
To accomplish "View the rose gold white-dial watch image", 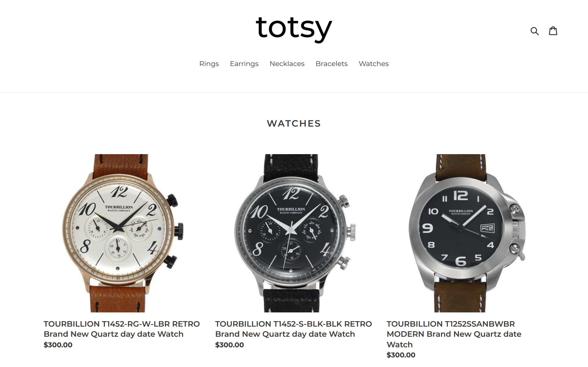I will (x=122, y=233).
